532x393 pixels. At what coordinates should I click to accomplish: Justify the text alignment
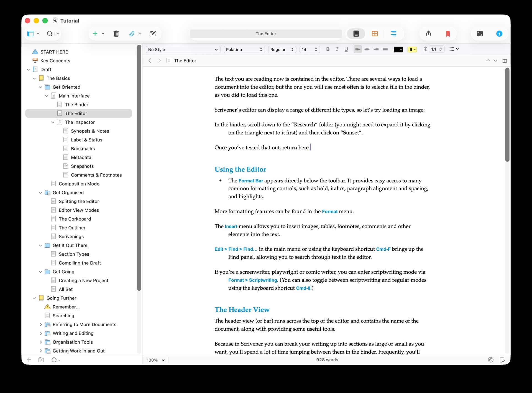click(x=385, y=49)
